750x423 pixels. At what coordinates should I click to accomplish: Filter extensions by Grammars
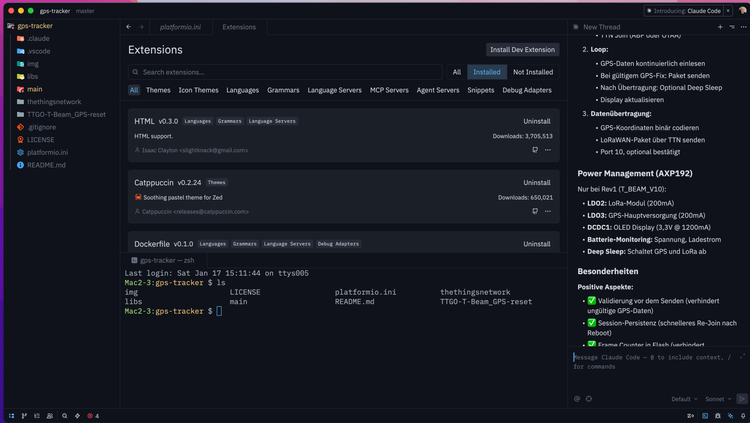click(x=283, y=90)
